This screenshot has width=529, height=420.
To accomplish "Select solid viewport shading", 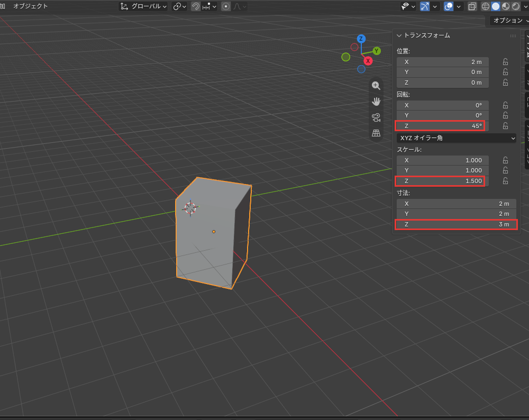I will point(496,6).
